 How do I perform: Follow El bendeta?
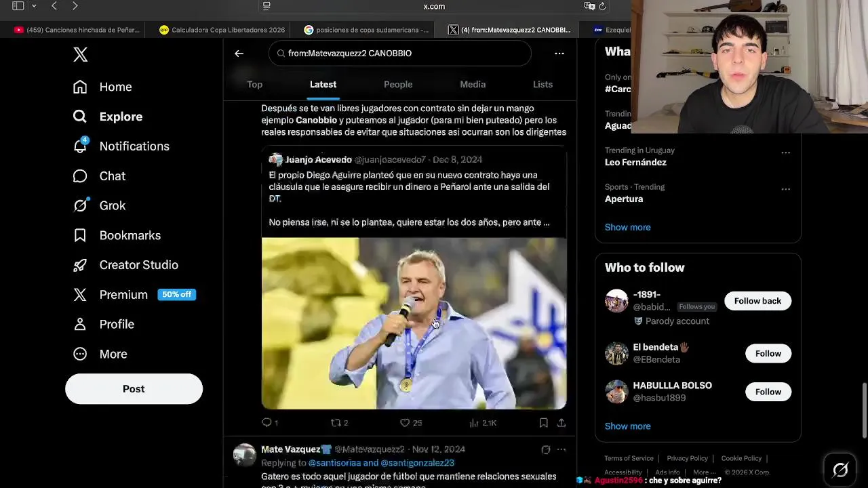(x=768, y=353)
